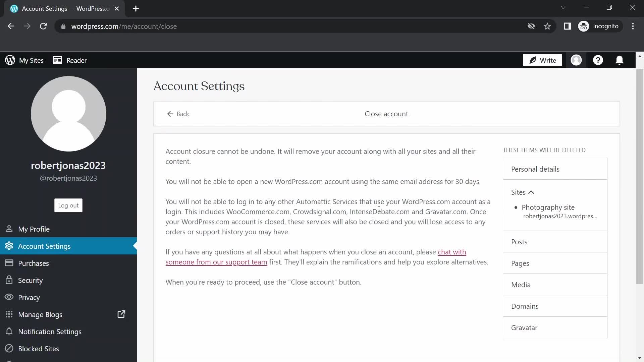
Task: Collapse the Sites deletion list
Action: pos(531,192)
